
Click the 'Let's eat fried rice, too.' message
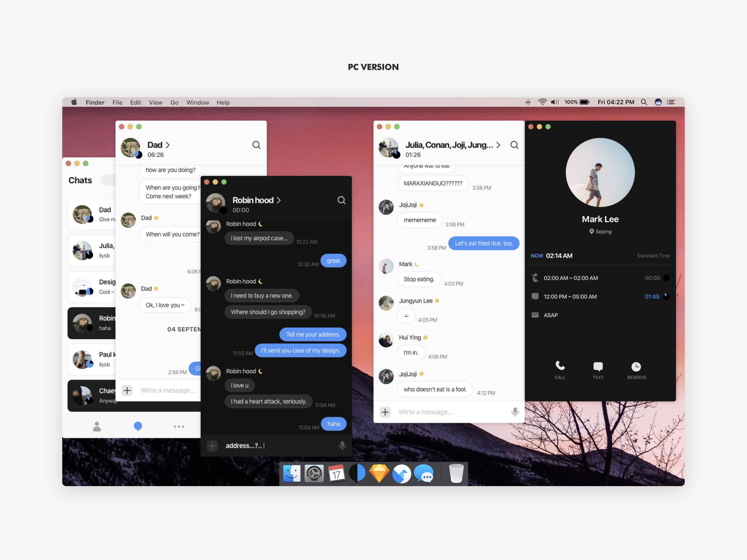tap(484, 243)
